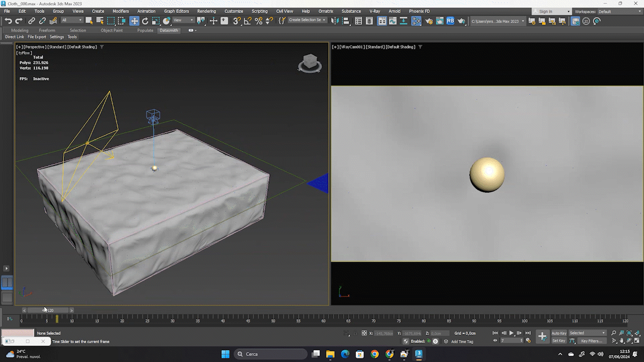Click the Play Animation button
Image resolution: width=644 pixels, height=362 pixels.
[512, 333]
